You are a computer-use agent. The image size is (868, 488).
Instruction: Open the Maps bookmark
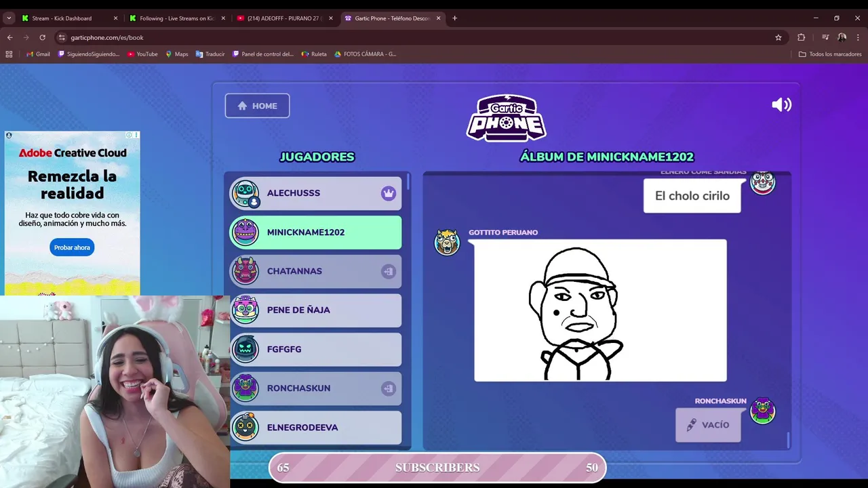pyautogui.click(x=177, y=54)
